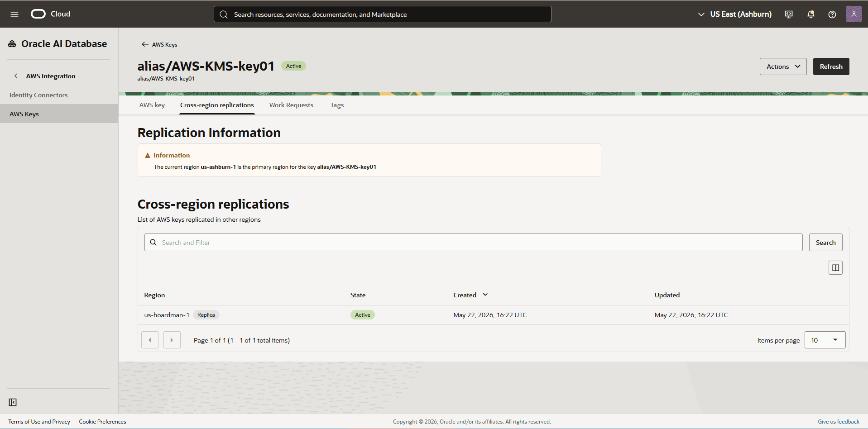
Task: Click the Created date May 22, 2026 cell
Action: tap(490, 315)
